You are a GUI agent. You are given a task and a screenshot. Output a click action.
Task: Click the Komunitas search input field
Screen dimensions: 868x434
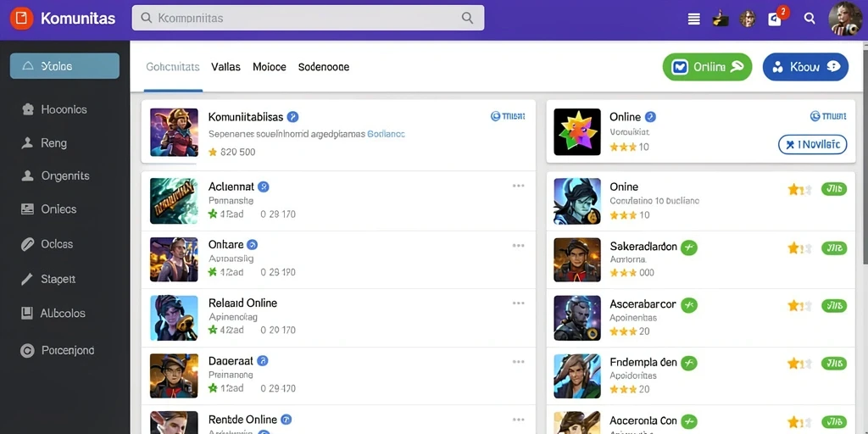(308, 18)
